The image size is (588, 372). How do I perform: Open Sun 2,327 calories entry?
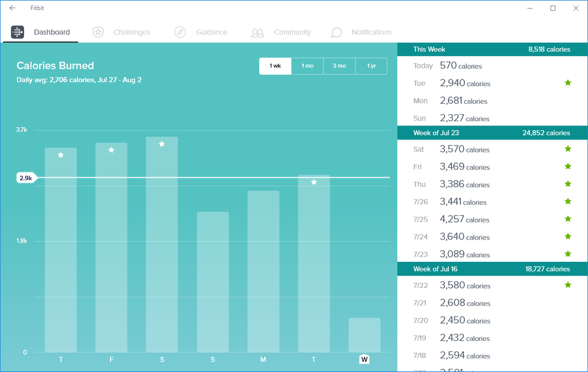(x=493, y=118)
